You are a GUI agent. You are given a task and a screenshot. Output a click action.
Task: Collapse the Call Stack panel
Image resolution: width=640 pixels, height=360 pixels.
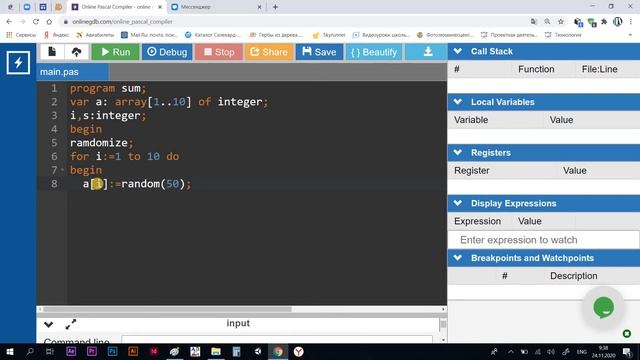[x=458, y=51]
